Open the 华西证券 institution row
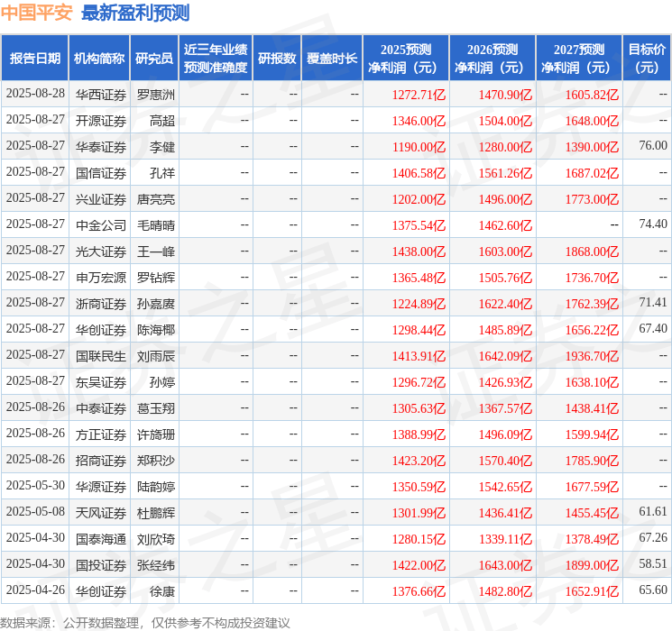 point(100,94)
